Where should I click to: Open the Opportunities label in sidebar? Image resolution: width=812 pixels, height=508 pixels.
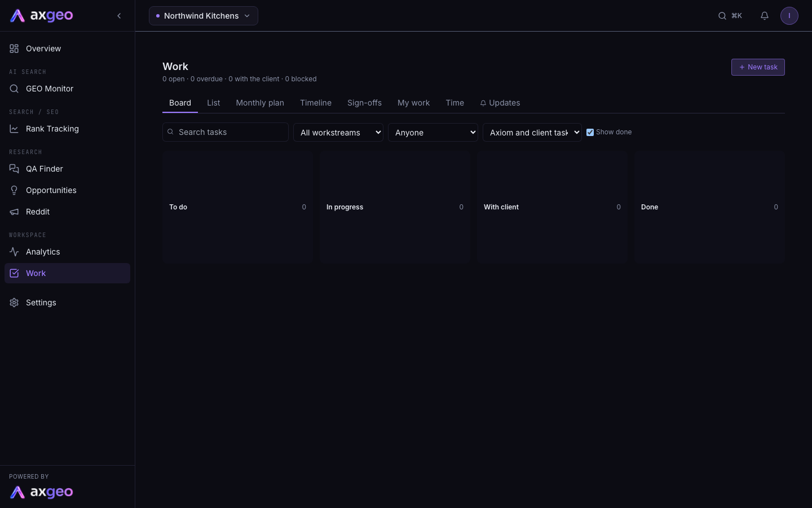(51, 190)
